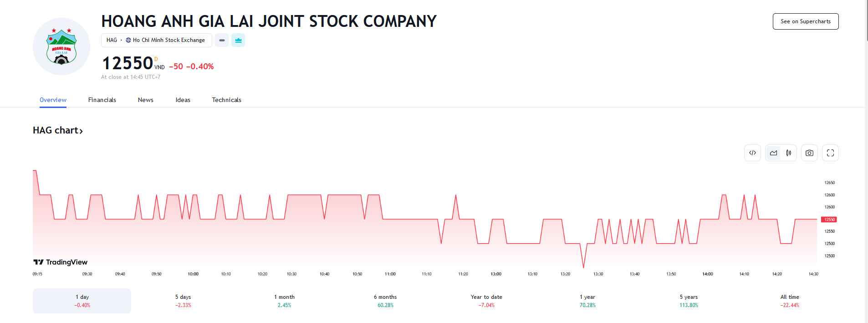Click the Hoang Anh Gia Lai logo
This screenshot has width=868, height=323.
tap(61, 46)
